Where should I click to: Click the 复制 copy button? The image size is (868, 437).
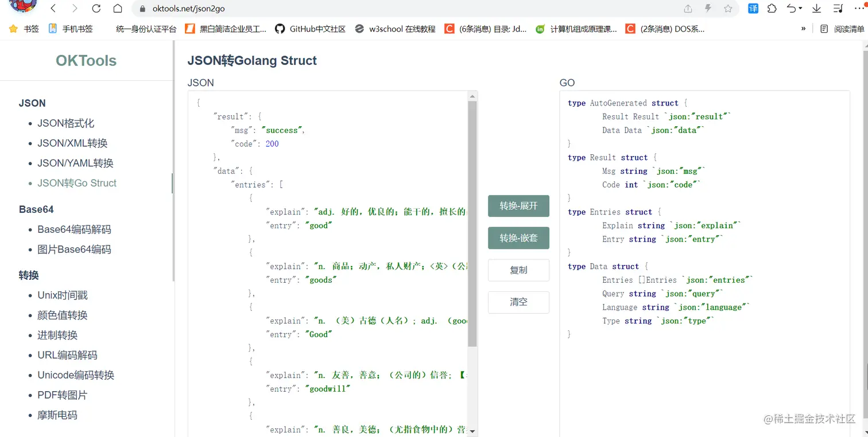coord(518,270)
